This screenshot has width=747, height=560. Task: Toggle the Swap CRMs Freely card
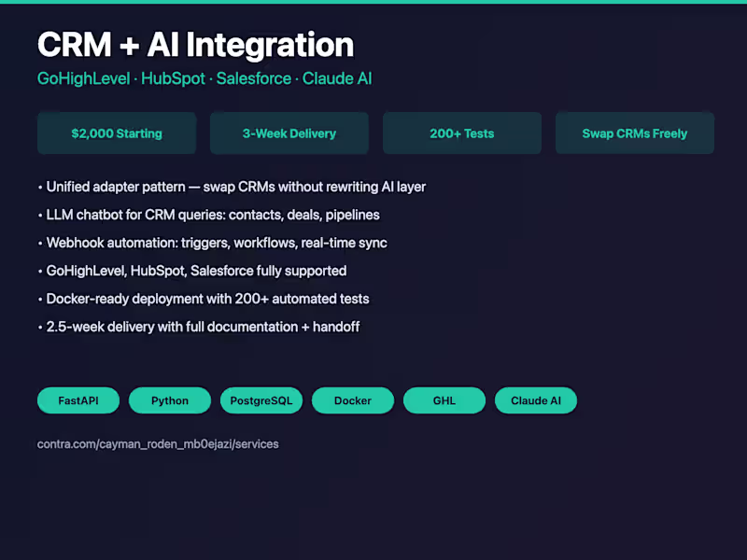(634, 133)
